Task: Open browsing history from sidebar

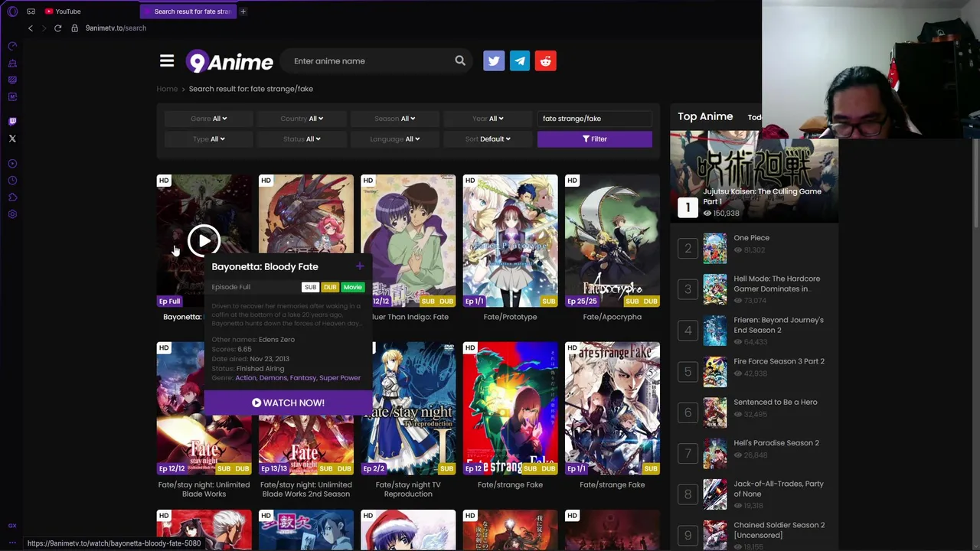Action: point(12,181)
